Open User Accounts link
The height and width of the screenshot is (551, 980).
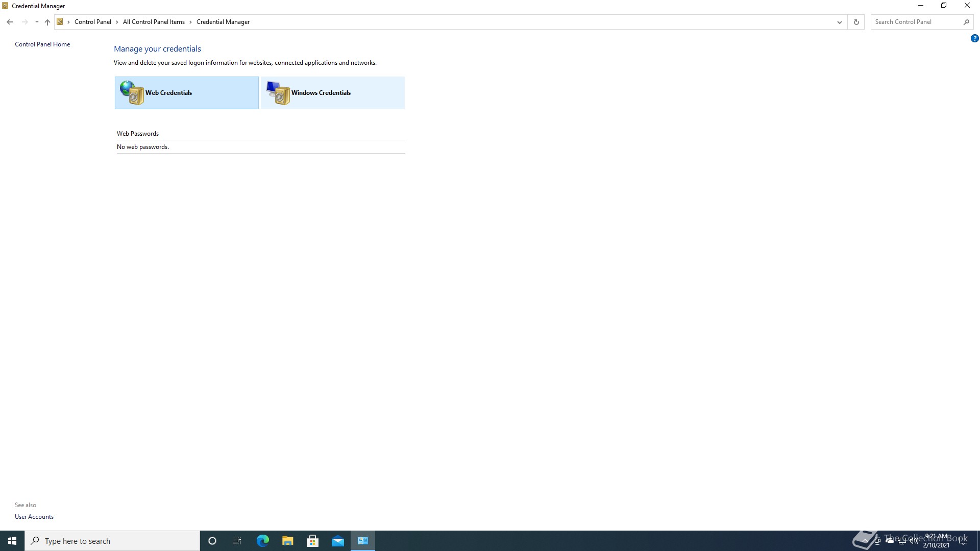click(x=34, y=517)
